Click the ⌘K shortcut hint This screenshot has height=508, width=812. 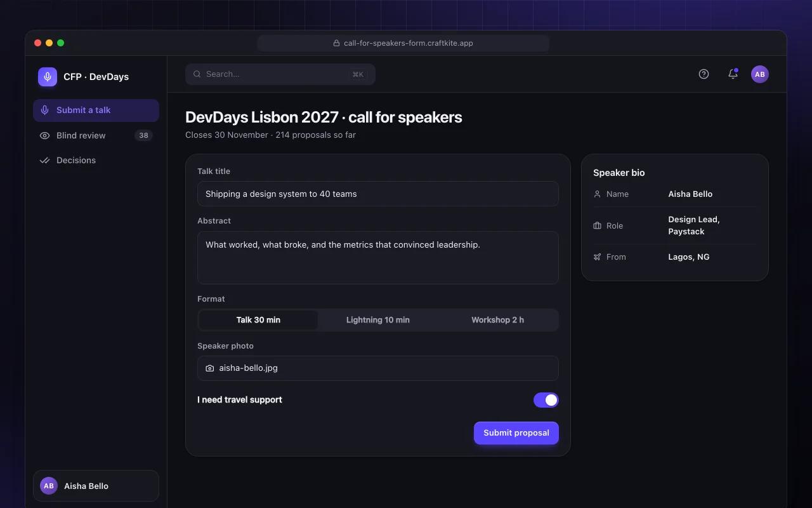pyautogui.click(x=358, y=74)
